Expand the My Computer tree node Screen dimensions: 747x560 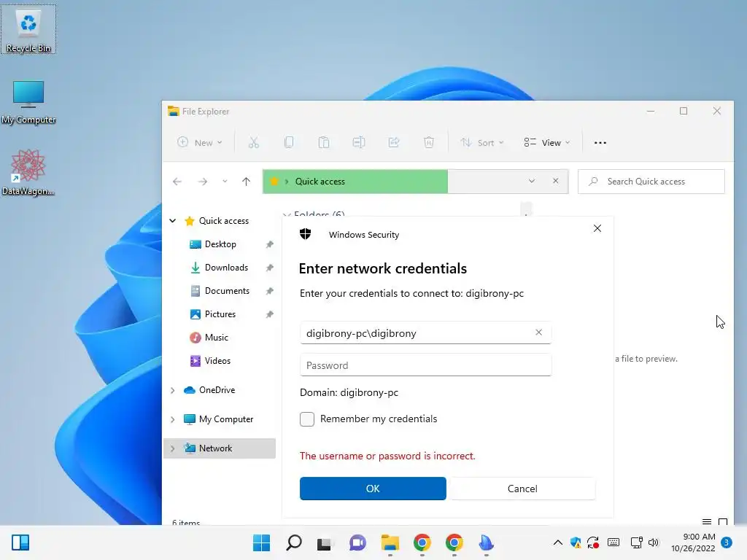click(x=172, y=419)
